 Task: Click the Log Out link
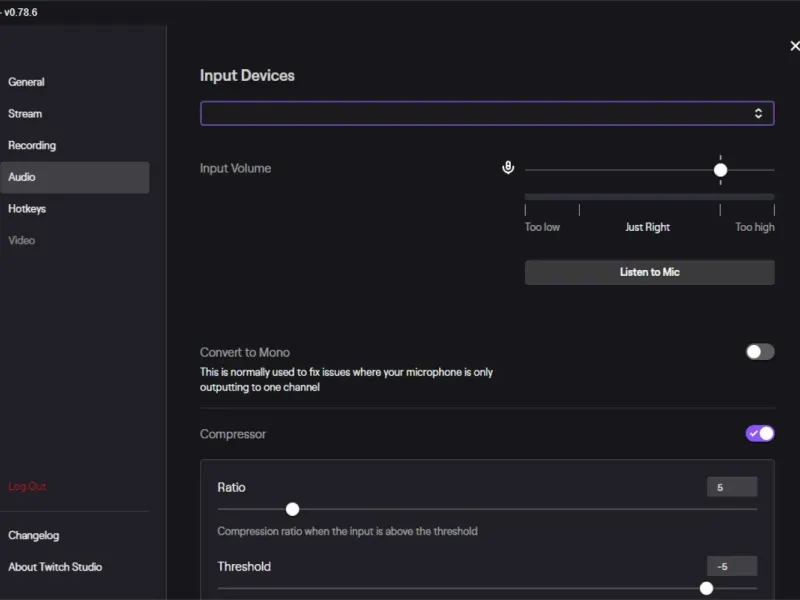point(27,486)
